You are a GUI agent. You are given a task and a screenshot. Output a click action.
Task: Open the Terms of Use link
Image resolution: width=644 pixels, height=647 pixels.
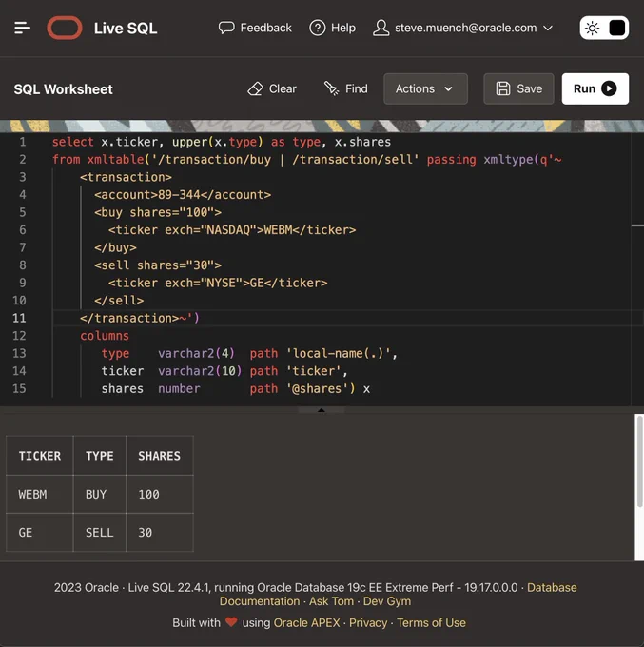coord(431,622)
